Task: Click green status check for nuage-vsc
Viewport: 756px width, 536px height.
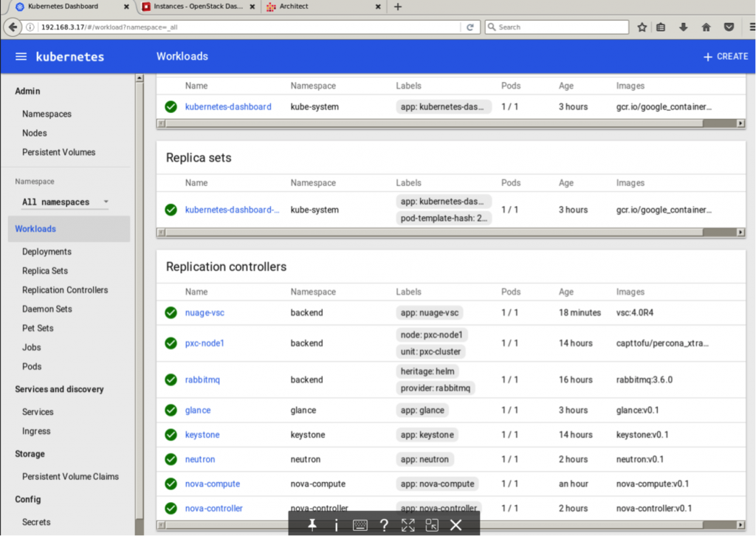Action: 171,312
